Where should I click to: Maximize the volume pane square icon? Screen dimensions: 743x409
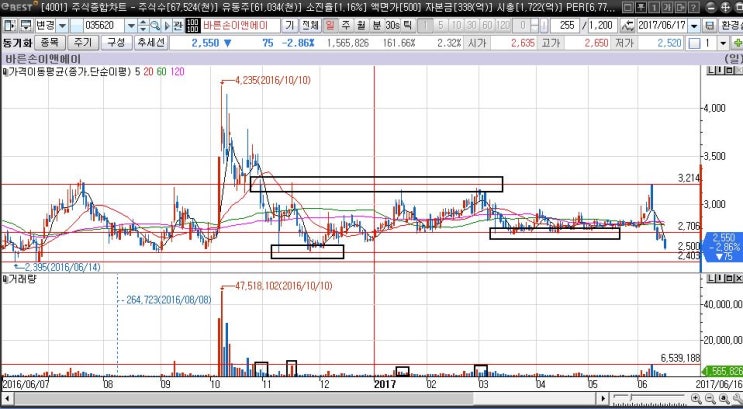pos(729,279)
